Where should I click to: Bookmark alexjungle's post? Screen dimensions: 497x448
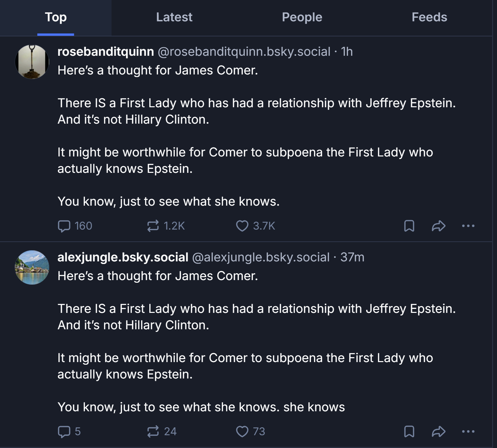[x=409, y=432]
